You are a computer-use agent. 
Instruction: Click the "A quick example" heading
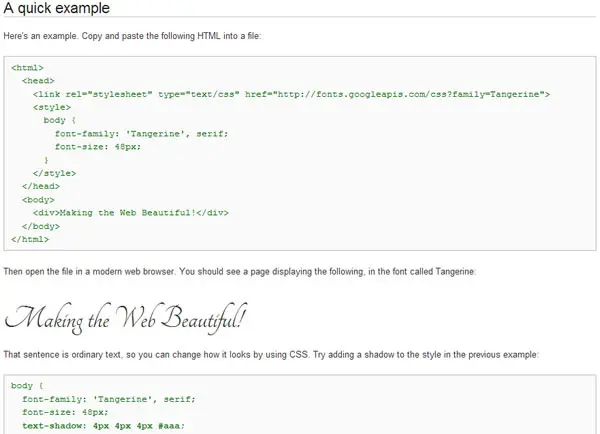click(57, 8)
